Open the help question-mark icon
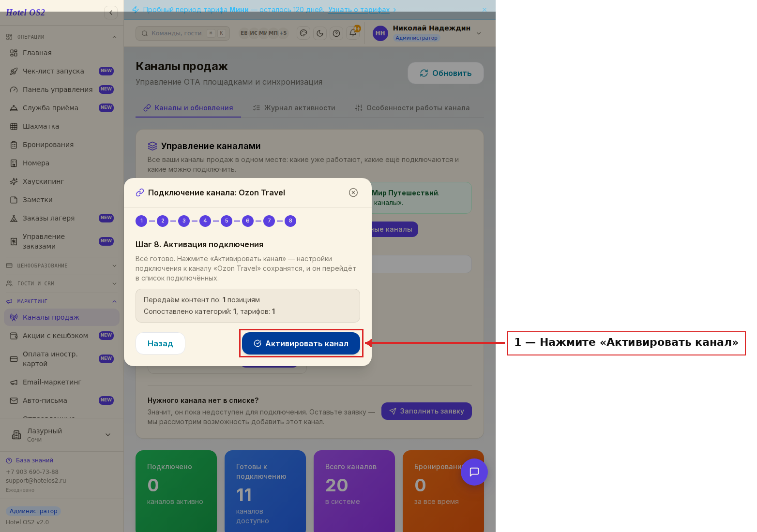757x532 pixels. (x=336, y=33)
